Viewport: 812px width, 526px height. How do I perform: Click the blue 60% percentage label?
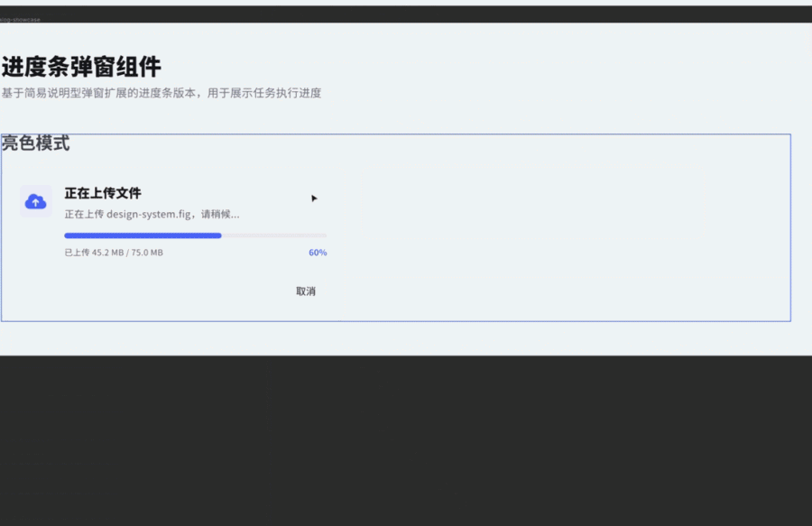318,253
